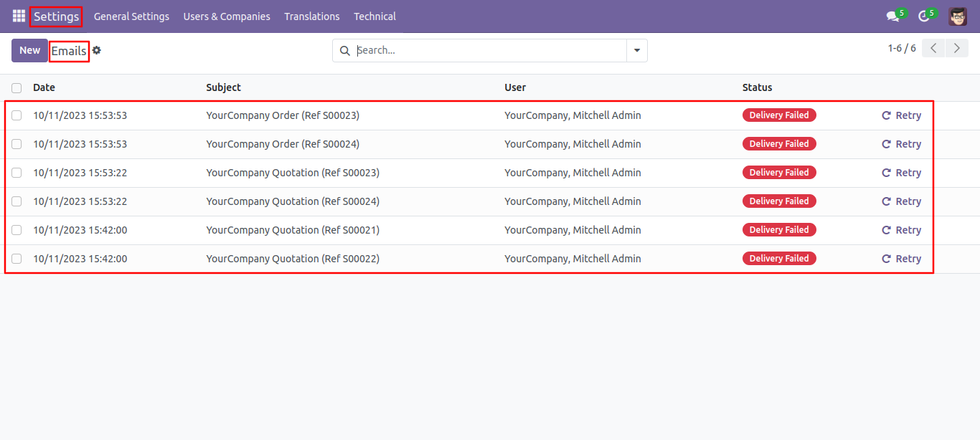Open email YourCompany Quotation (Ref S00024)
Viewport: 980px width, 440px height.
[x=293, y=201]
